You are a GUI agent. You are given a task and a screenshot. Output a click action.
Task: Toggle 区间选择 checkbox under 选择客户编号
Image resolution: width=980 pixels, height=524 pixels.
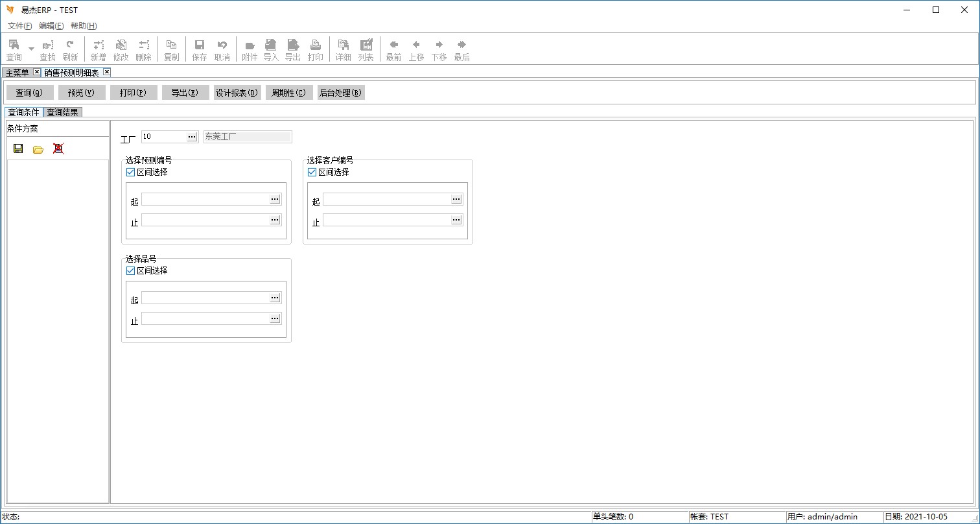tap(312, 173)
